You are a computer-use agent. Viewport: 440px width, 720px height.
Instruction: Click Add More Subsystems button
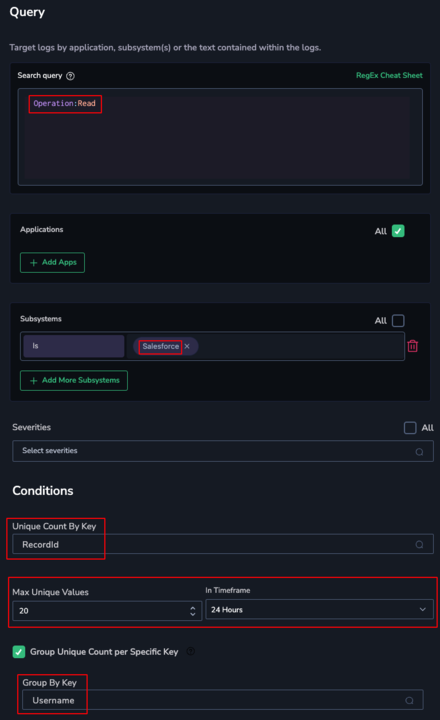(x=74, y=381)
